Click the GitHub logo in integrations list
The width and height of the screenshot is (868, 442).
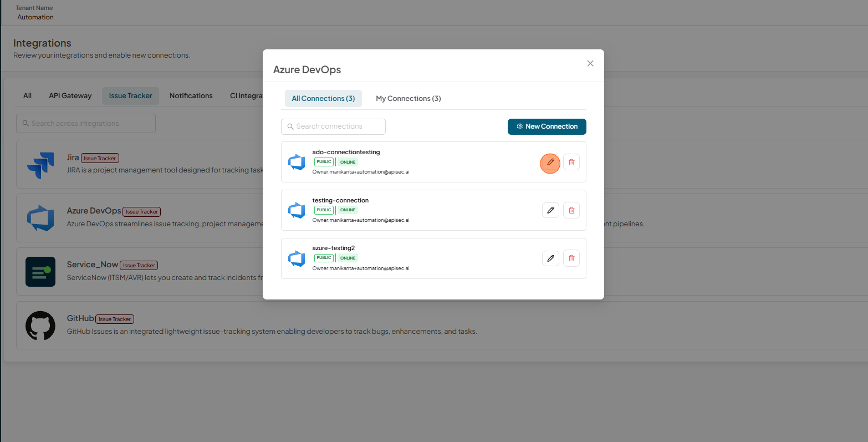(40, 326)
